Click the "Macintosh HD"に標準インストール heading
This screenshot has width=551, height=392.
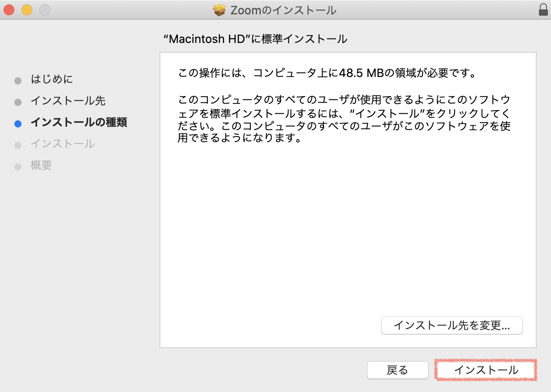256,39
